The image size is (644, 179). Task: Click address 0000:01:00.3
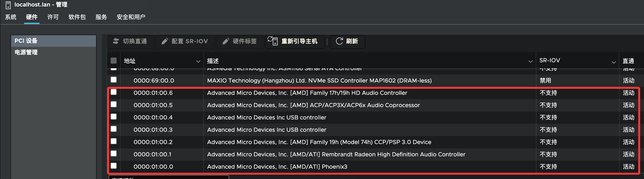point(153,130)
